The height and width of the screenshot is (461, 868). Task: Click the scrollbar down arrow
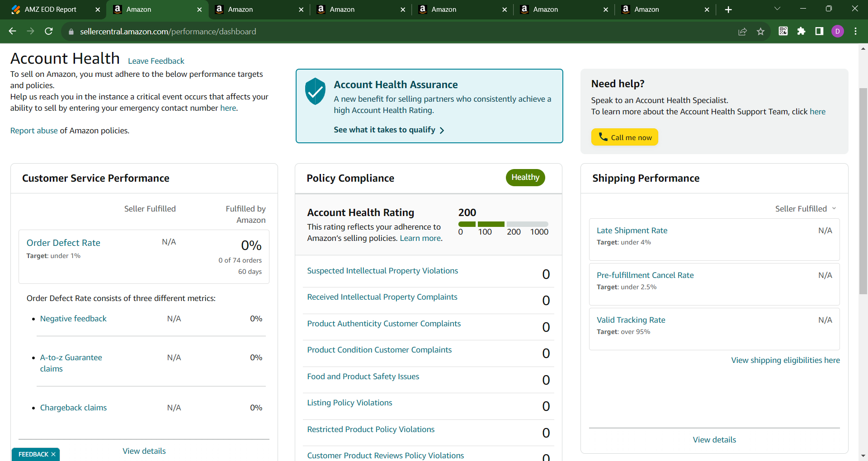[863, 456]
